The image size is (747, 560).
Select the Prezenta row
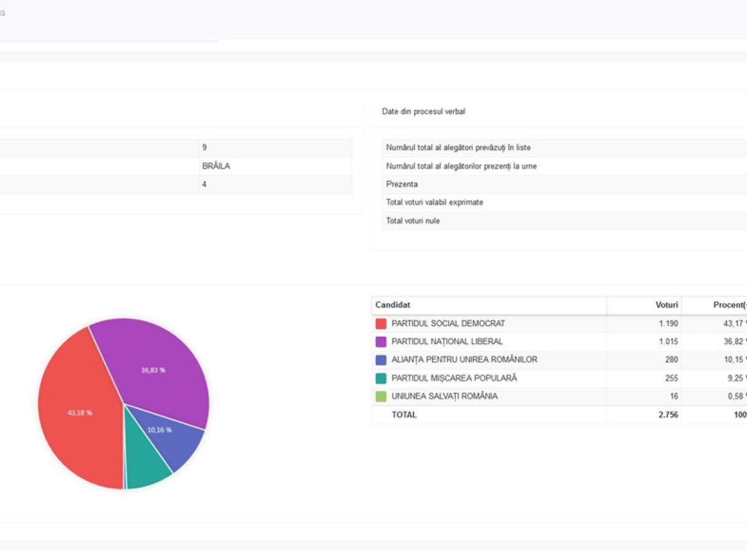pos(402,184)
